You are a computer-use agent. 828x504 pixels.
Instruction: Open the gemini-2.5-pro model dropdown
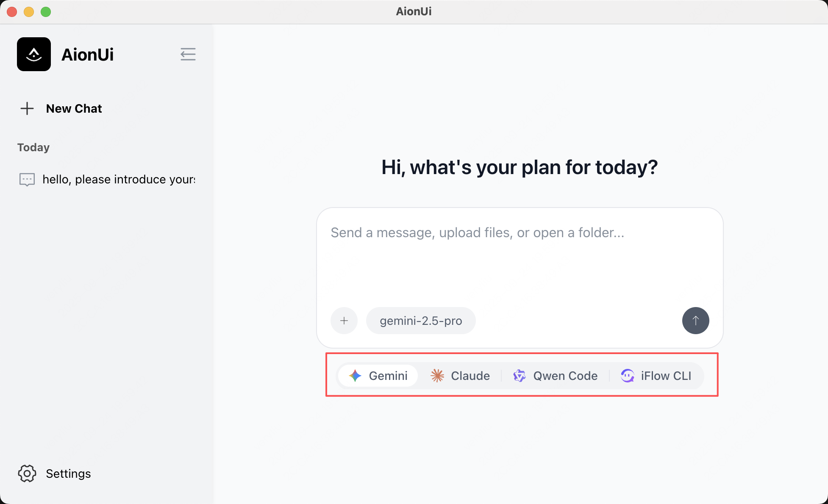point(421,321)
